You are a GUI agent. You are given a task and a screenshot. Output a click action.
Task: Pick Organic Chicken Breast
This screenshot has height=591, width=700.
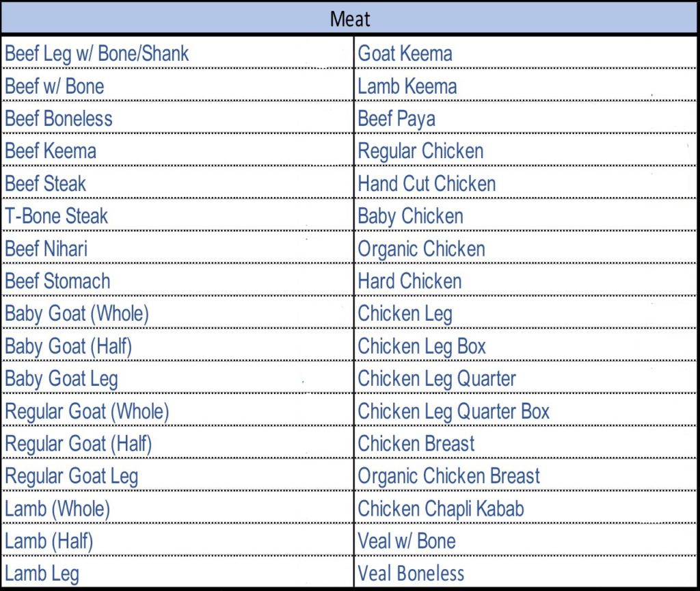(x=448, y=477)
